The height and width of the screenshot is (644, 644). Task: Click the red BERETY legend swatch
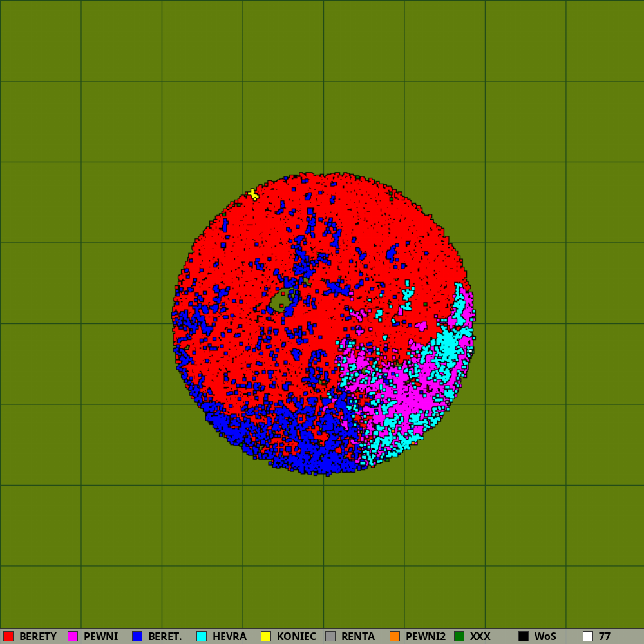(8, 636)
